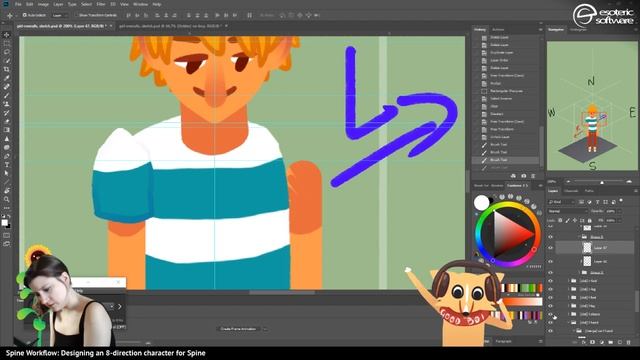
Task: Click the add layer mask icon
Action: pos(593,342)
